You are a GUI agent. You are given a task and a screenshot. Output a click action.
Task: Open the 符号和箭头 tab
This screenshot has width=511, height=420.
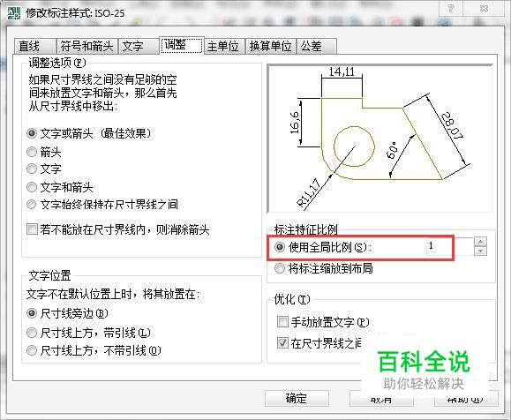point(86,46)
